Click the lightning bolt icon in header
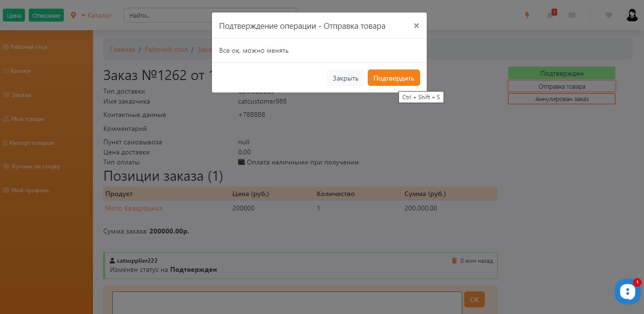 point(527,15)
